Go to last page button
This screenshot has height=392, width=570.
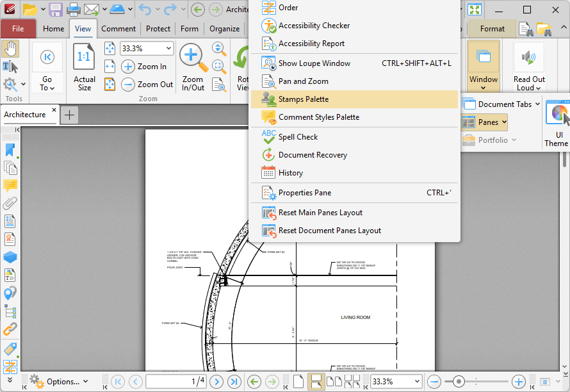(234, 382)
